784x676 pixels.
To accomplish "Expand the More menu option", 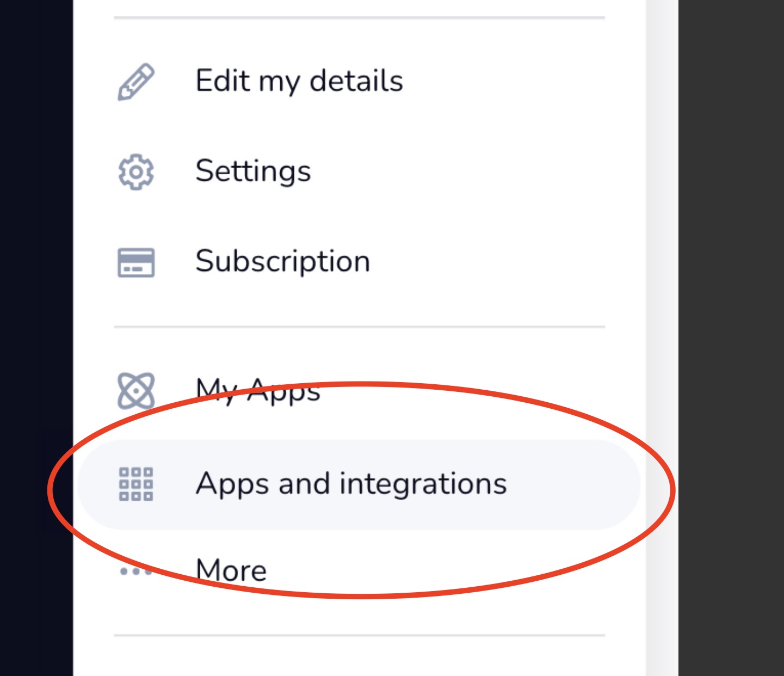I will (x=231, y=570).
